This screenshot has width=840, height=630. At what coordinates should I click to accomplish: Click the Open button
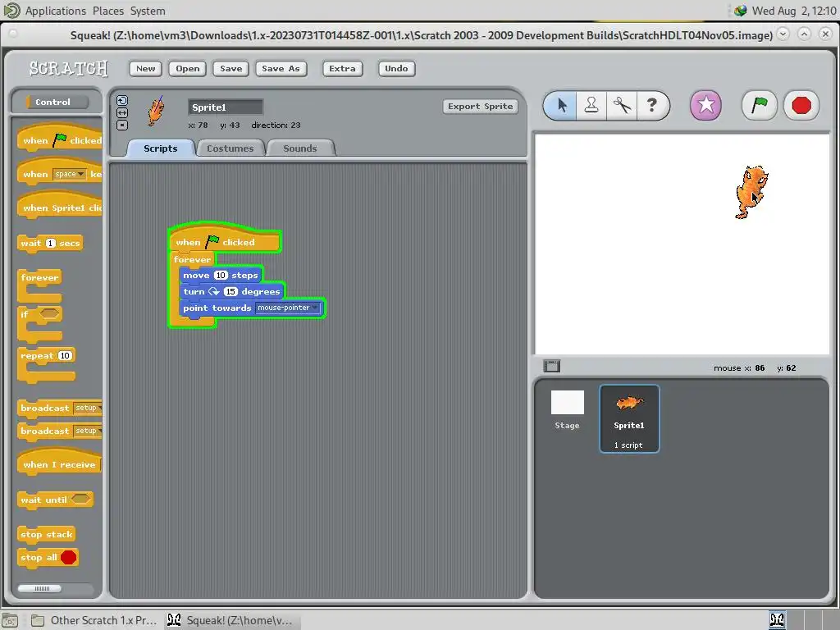[188, 69]
